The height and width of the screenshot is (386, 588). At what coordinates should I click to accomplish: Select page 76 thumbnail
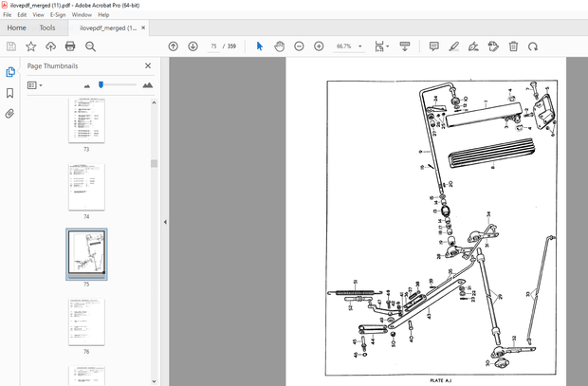point(86,322)
